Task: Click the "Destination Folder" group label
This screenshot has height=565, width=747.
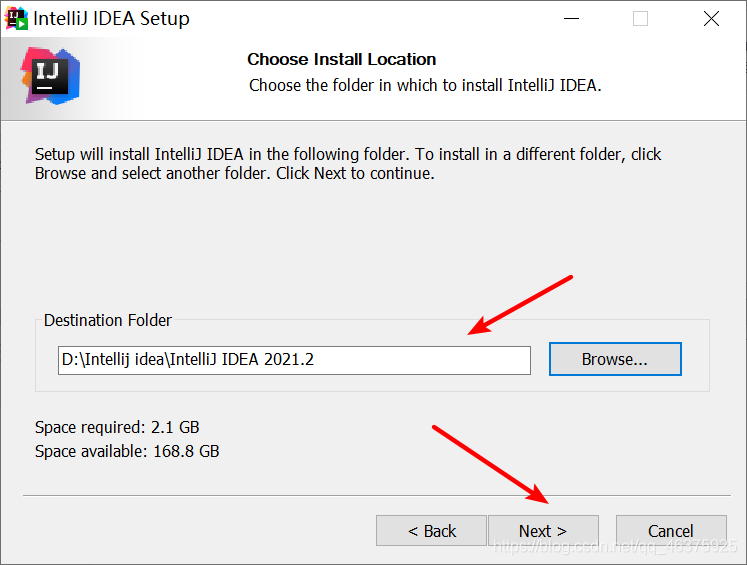Action: point(108,321)
